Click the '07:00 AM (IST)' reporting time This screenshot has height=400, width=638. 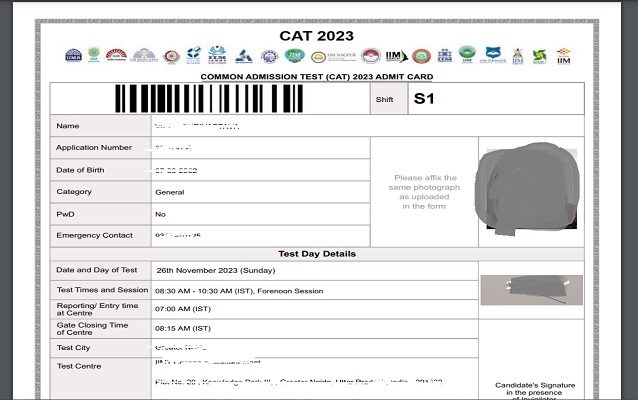click(183, 309)
